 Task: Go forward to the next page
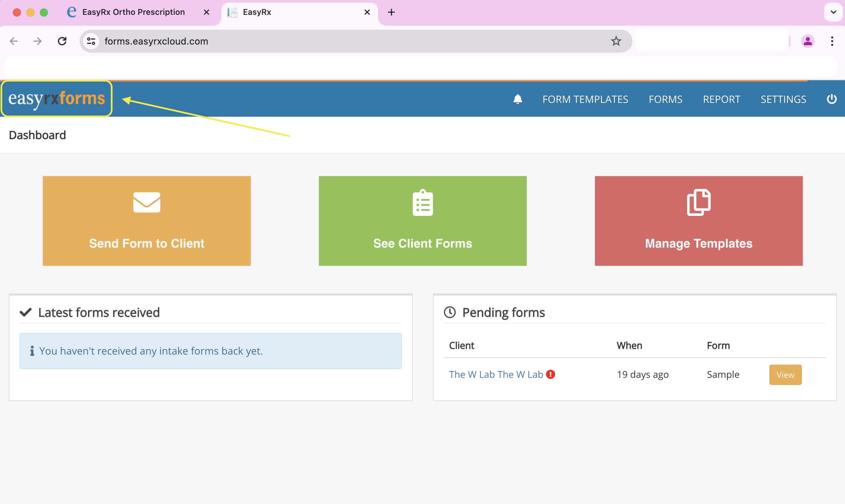38,41
